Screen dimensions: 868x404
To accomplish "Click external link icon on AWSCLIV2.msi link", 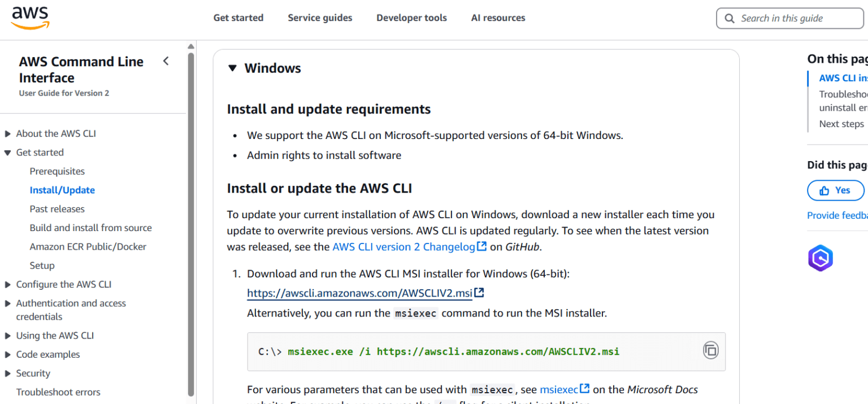I will click(479, 292).
